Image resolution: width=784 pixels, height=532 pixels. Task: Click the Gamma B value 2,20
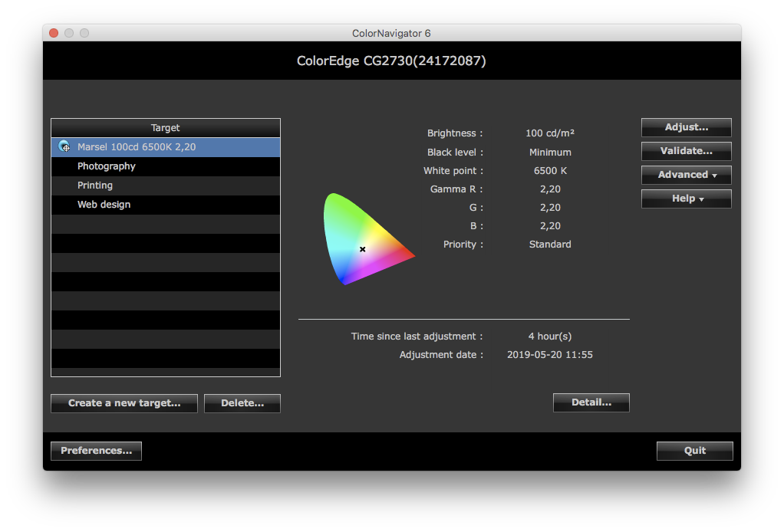550,226
